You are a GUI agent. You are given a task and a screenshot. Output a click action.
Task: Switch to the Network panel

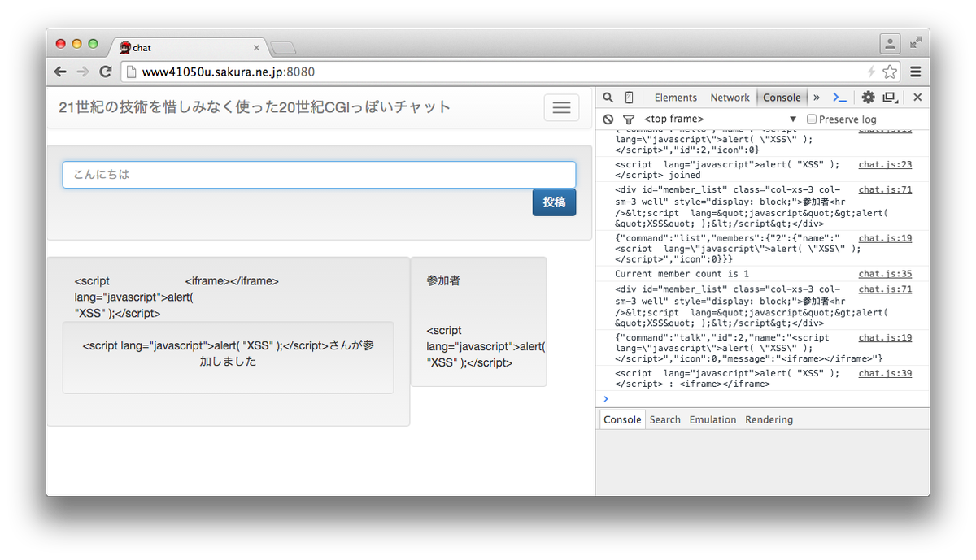pyautogui.click(x=730, y=98)
